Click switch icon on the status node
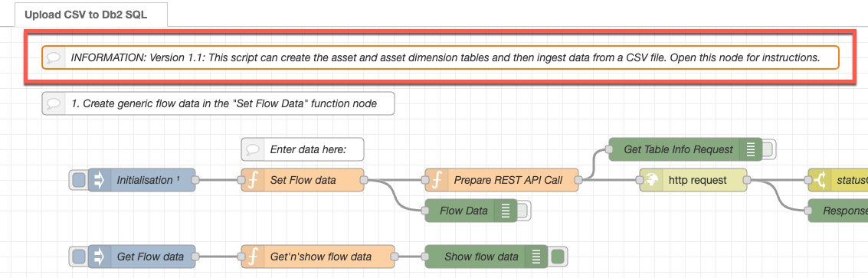868x278 pixels. coord(820,180)
